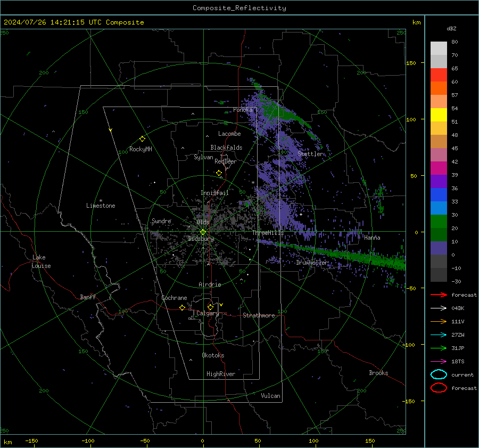Click the yellow diamond marker near RedDeer
479x448 pixels.
point(219,173)
